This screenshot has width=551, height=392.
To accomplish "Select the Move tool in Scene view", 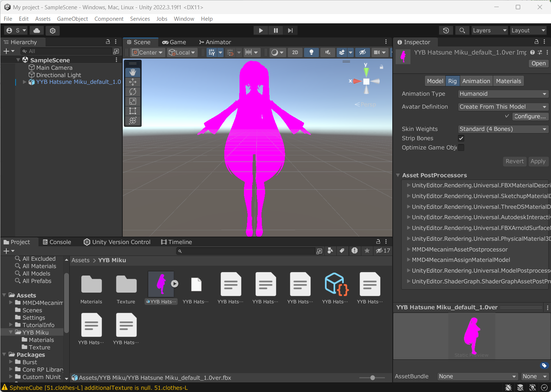I will click(x=132, y=82).
